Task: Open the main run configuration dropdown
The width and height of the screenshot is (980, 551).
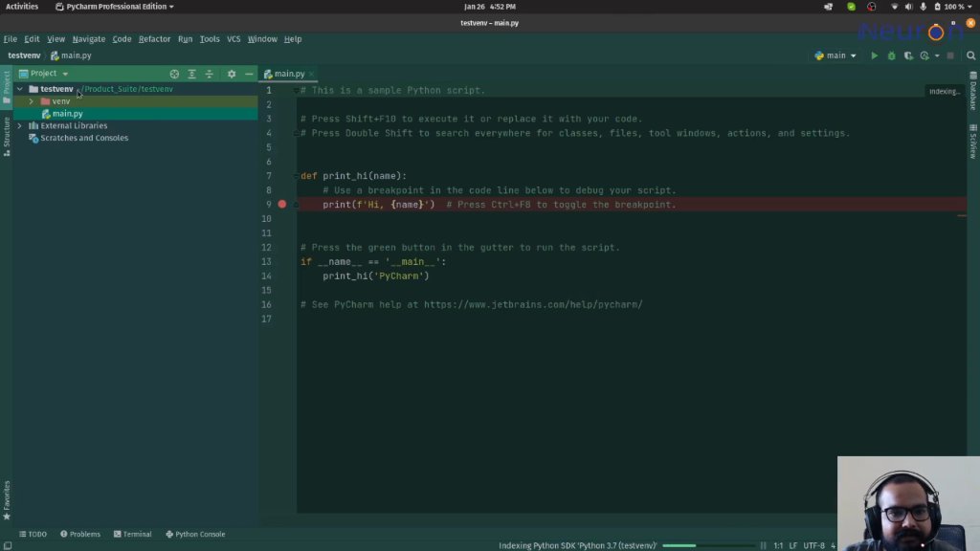Action: 835,55
